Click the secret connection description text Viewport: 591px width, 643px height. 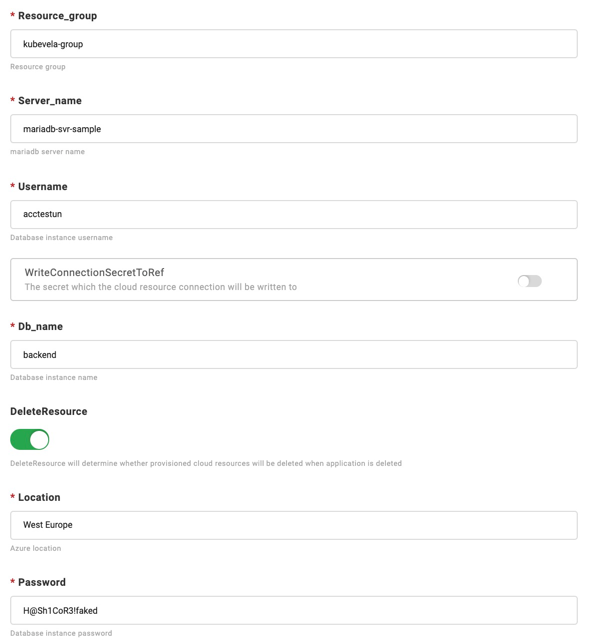point(161,287)
